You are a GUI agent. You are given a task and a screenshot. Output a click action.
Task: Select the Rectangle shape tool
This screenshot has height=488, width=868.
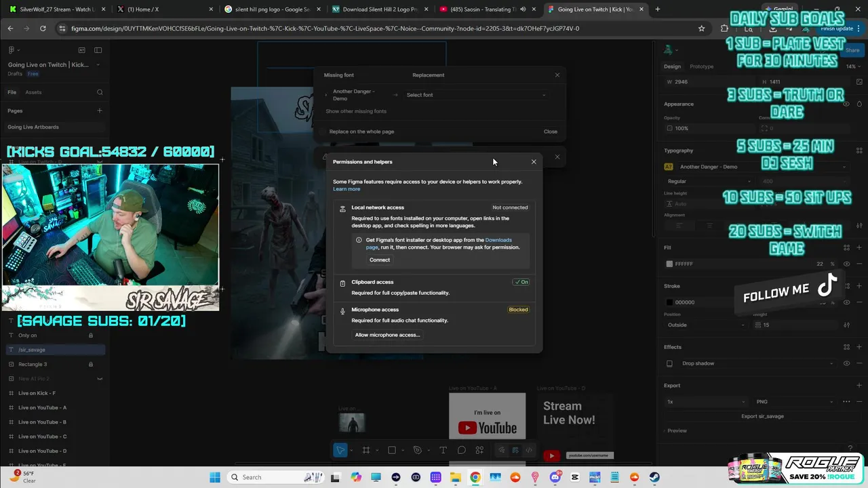pyautogui.click(x=392, y=450)
